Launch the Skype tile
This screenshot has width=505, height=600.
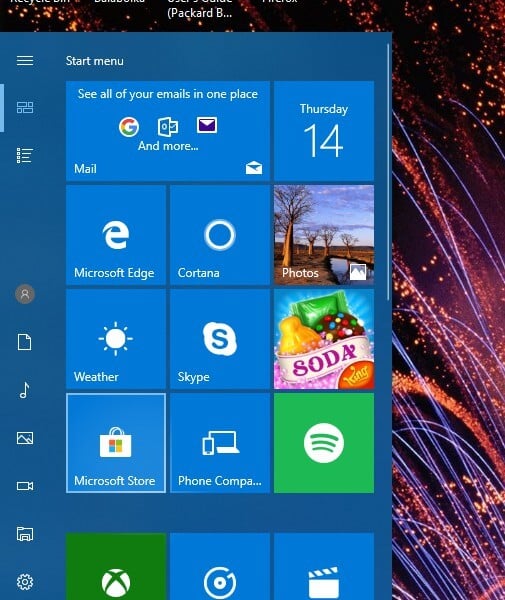pyautogui.click(x=220, y=339)
